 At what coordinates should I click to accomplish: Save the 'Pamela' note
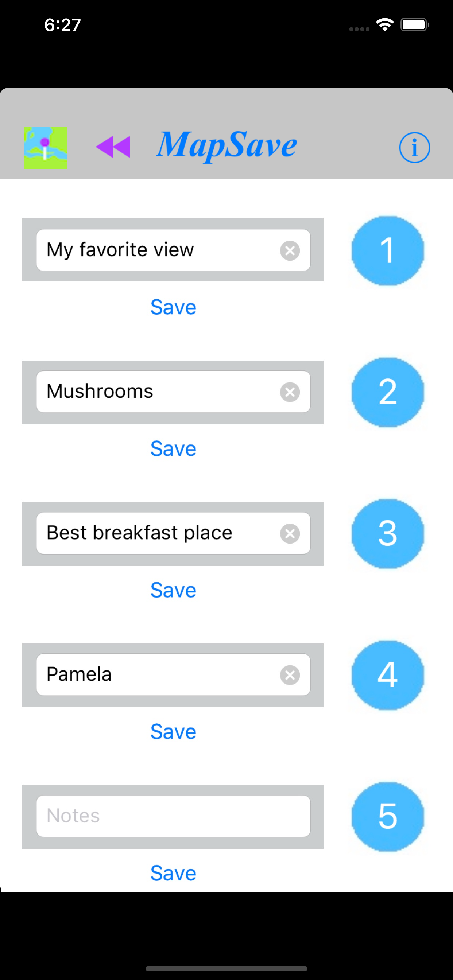coord(173,732)
